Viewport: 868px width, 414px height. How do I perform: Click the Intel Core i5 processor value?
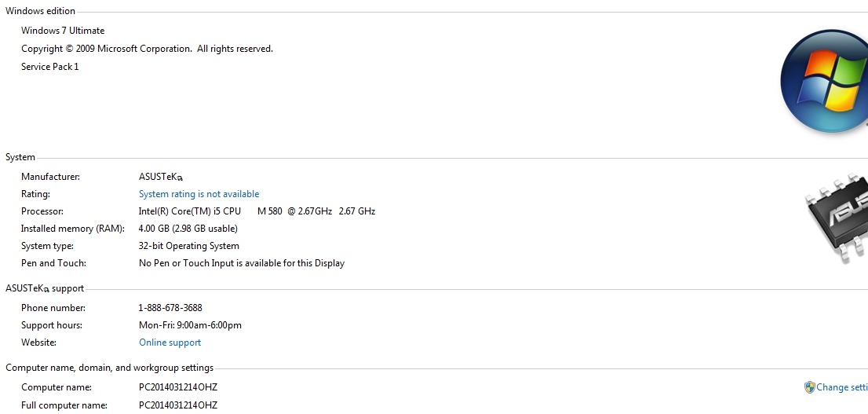257,211
